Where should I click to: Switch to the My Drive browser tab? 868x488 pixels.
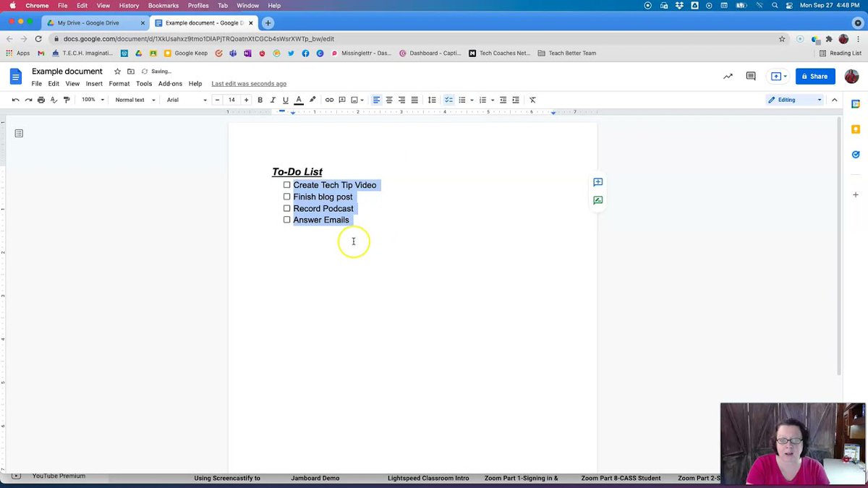[x=93, y=22]
